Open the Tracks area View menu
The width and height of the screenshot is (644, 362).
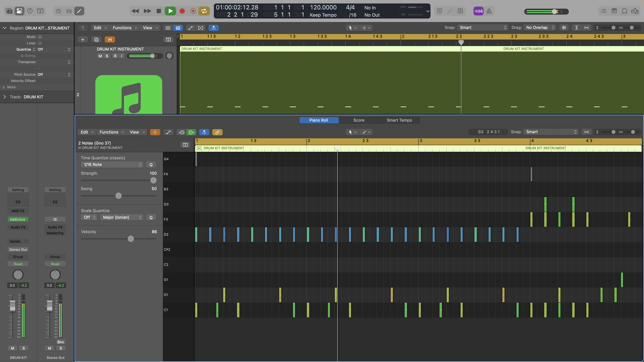[x=150, y=28]
